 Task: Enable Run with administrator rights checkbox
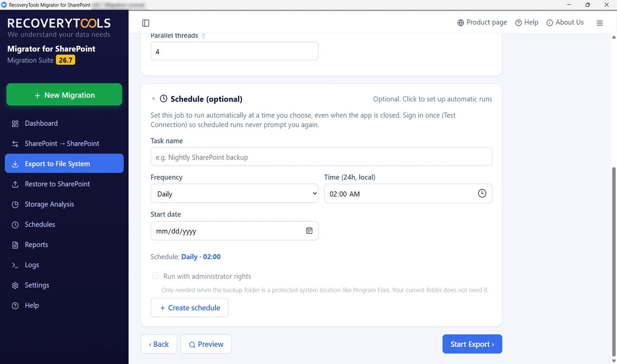[155, 276]
